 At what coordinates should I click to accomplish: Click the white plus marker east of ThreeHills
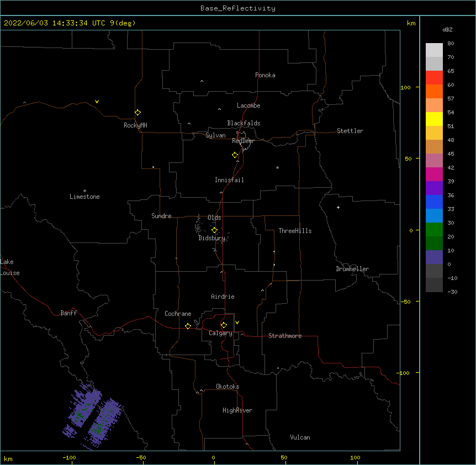pyautogui.click(x=338, y=207)
